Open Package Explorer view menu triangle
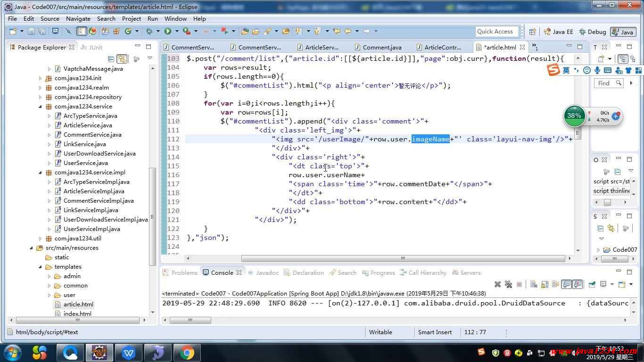Viewport: 644px width, 362px height. tap(150, 58)
